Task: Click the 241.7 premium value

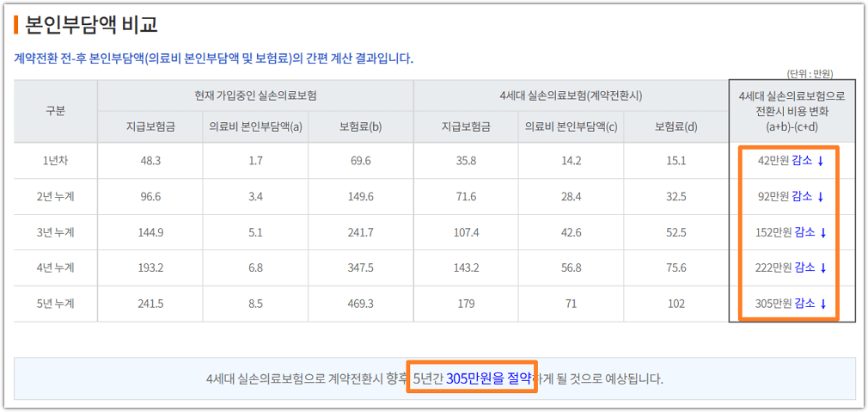Action: (360, 232)
